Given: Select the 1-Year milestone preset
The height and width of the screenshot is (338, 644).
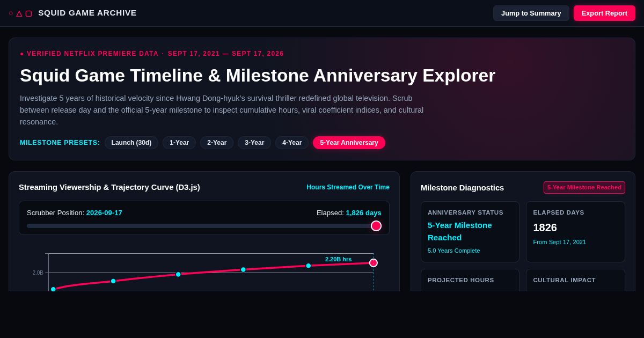Looking at the screenshot, I should (179, 143).
